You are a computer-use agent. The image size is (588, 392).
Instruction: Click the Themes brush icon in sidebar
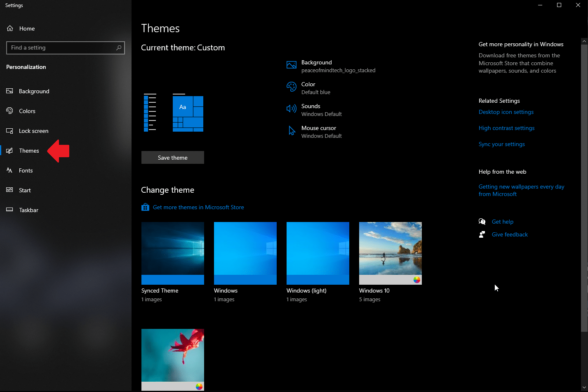coord(9,151)
